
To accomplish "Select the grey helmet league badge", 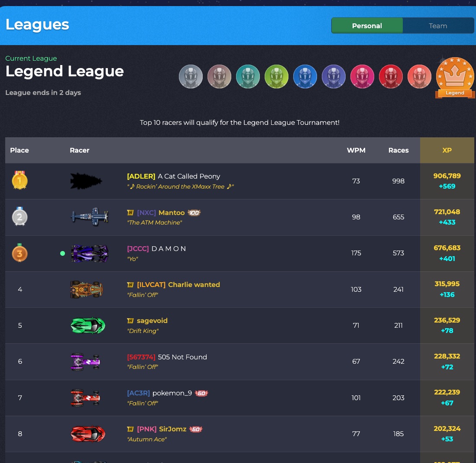I will (191, 77).
